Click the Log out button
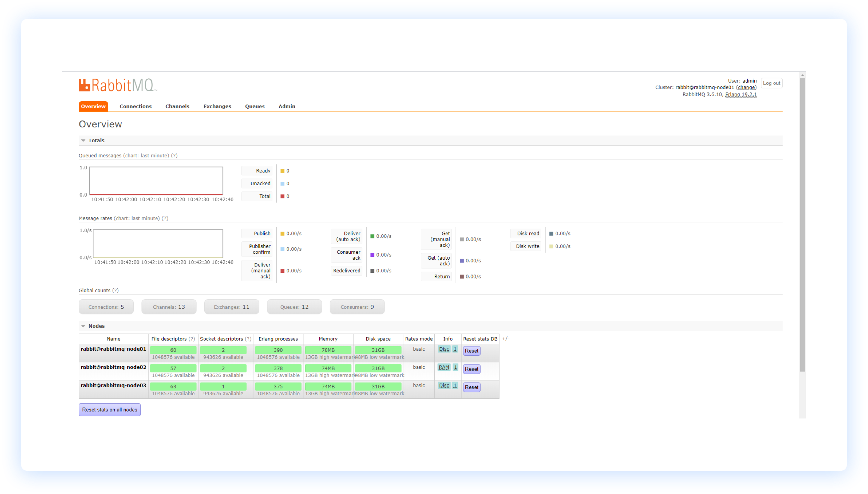The width and height of the screenshot is (868, 494). tap(772, 83)
